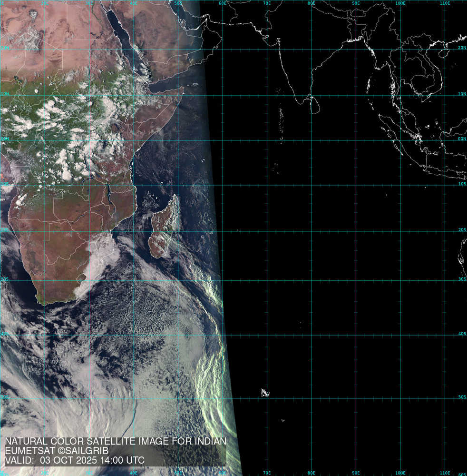Click the '50S' latitude label on right edge
The width and height of the screenshot is (467, 476).
(x=462, y=397)
